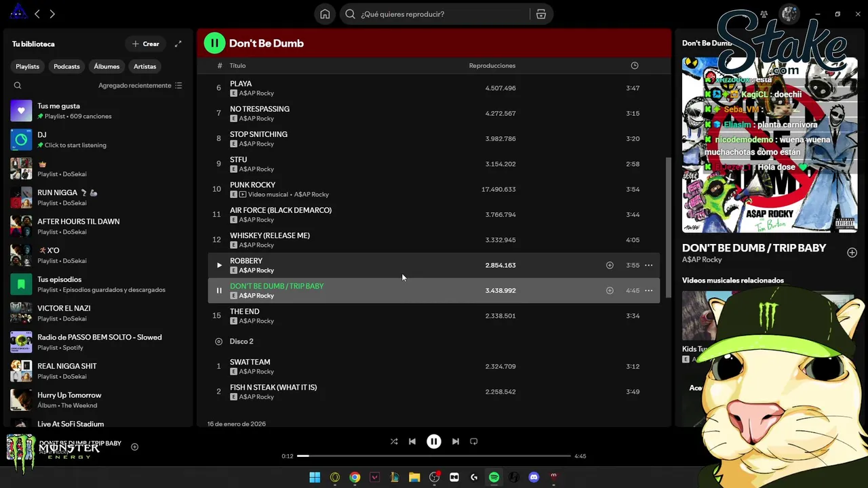
Task: Seek along the playback progress bar
Action: [x=434, y=456]
